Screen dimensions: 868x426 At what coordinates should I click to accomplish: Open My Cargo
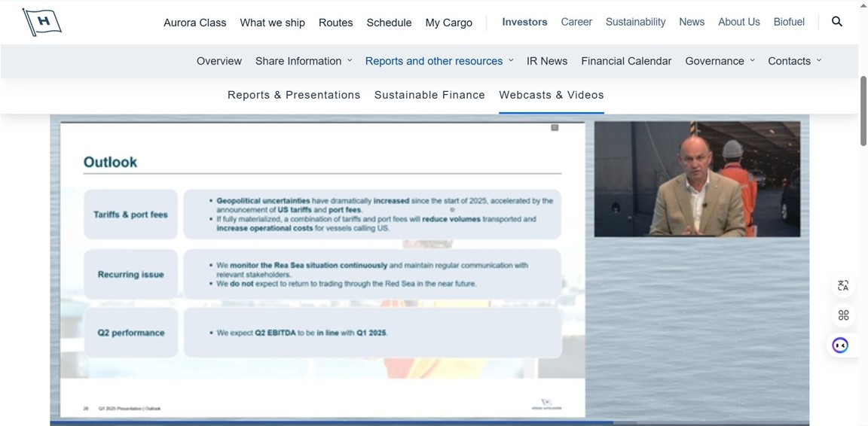449,23
